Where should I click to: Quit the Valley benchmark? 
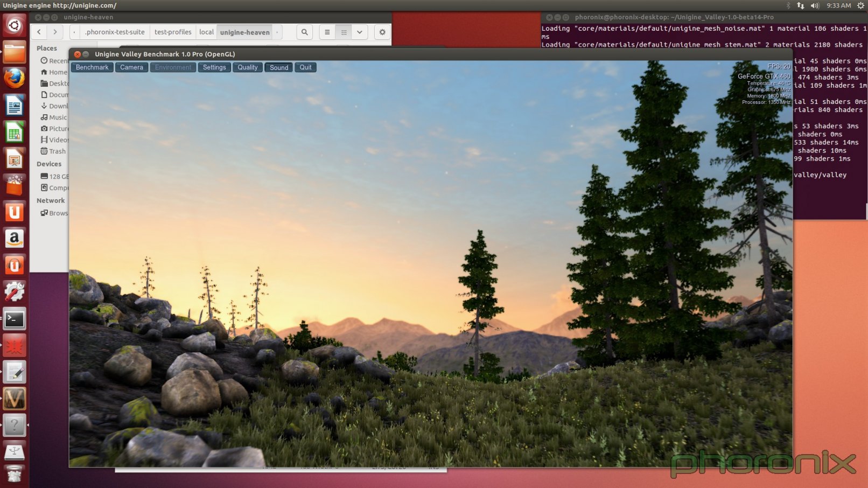coord(305,67)
